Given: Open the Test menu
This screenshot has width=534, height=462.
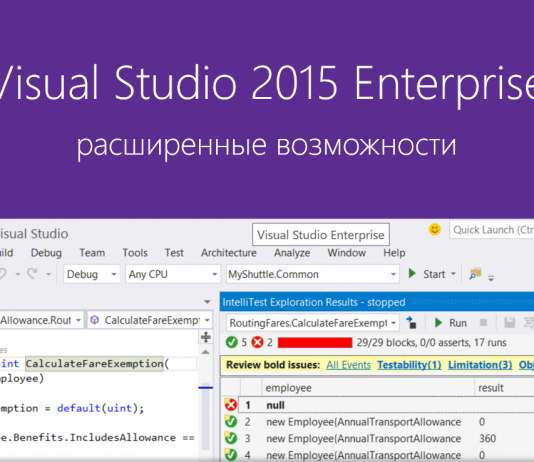Looking at the screenshot, I should click(x=174, y=253).
